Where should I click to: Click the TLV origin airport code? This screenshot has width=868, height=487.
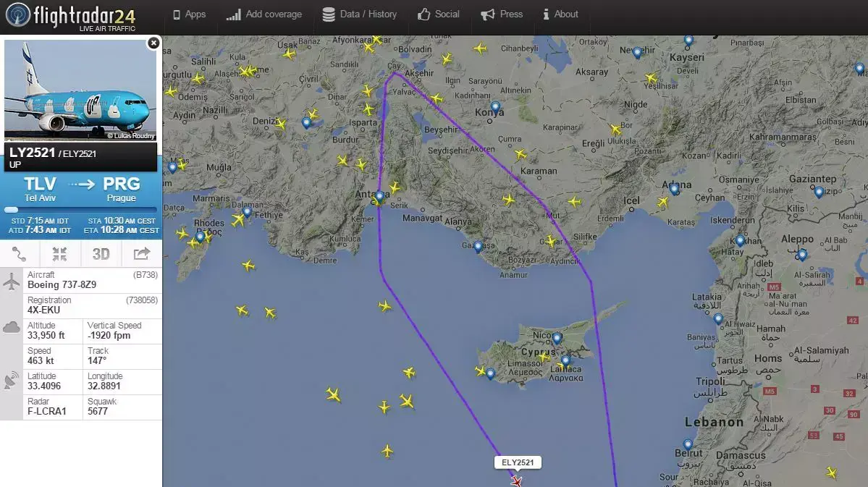coord(40,184)
